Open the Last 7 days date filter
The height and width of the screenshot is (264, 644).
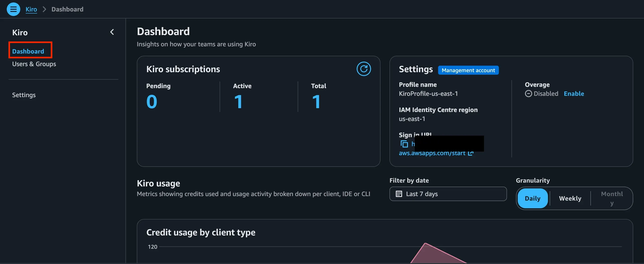click(x=448, y=194)
